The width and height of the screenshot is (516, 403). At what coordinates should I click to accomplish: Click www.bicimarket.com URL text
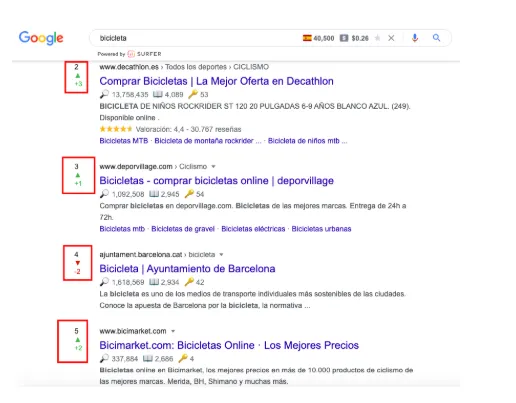(133, 331)
